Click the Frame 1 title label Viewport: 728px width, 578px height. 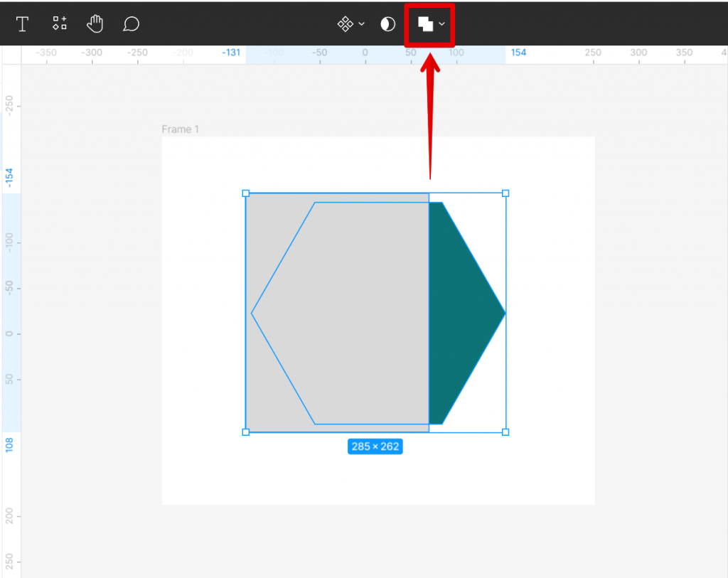(x=180, y=129)
